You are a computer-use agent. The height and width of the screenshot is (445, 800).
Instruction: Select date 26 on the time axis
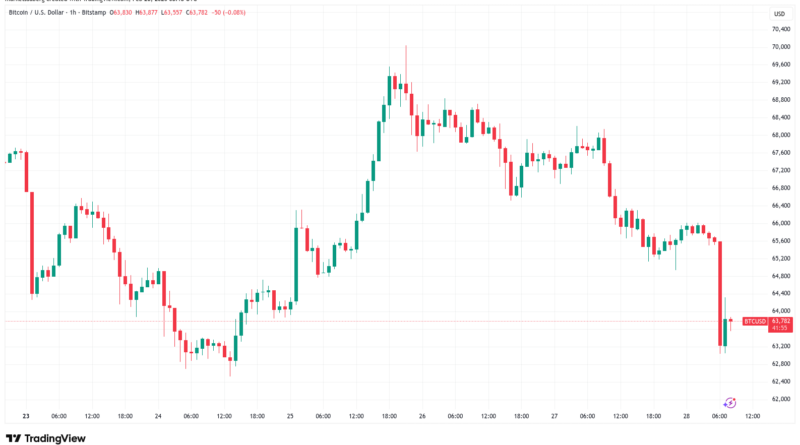[x=423, y=416]
